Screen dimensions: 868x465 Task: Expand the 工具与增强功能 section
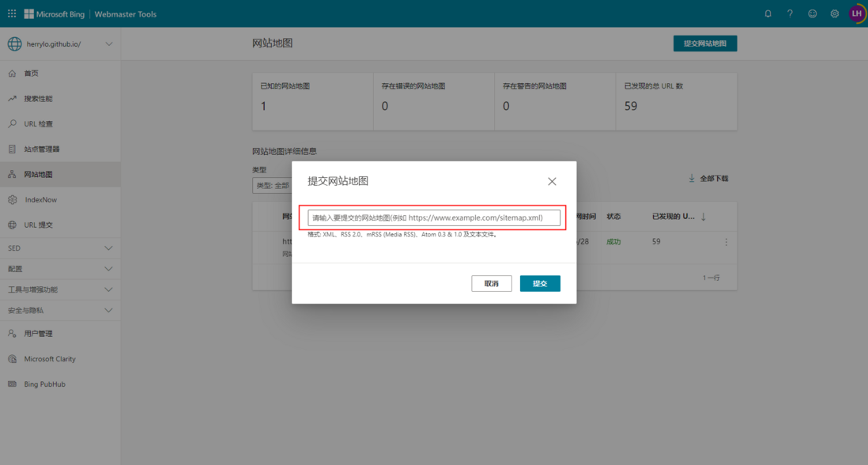click(x=108, y=289)
